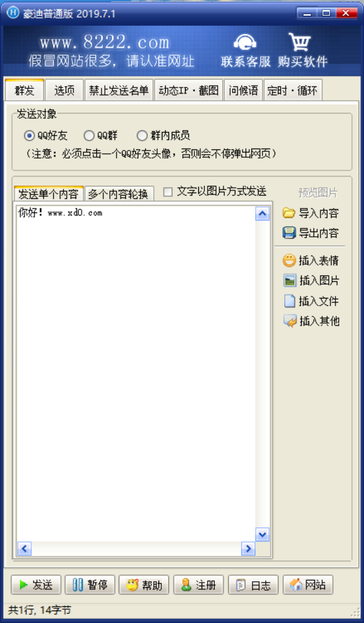Click the 联系客服 headset icon
This screenshot has height=623, width=364.
(x=245, y=42)
